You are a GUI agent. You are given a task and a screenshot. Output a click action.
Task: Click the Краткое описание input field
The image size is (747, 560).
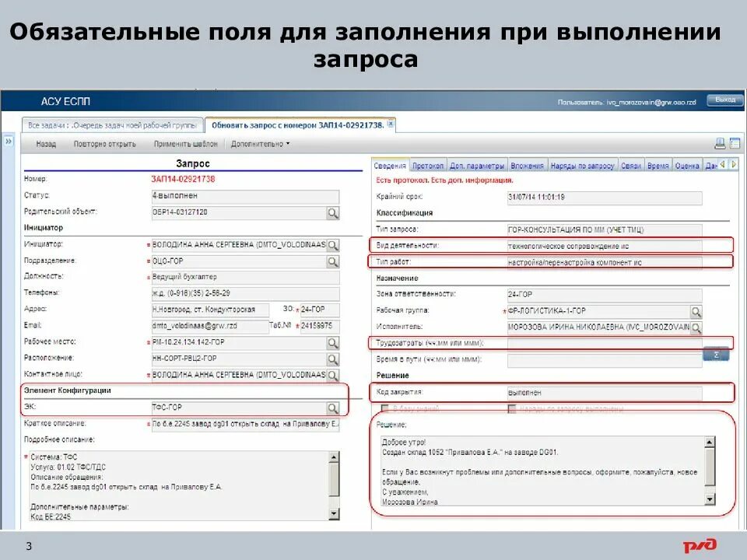click(245, 425)
